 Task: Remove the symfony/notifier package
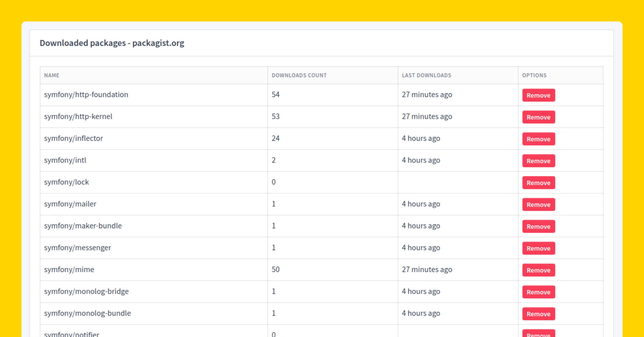coord(538,334)
